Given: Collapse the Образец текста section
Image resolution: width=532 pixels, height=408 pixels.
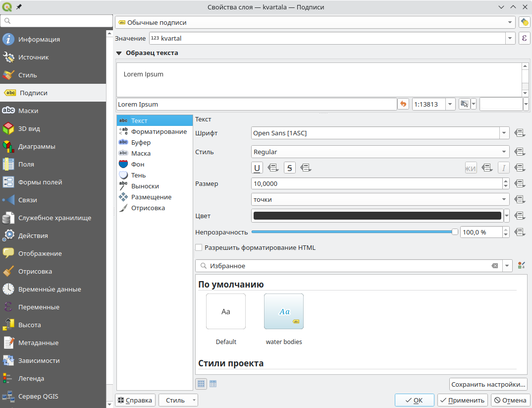Looking at the screenshot, I should point(119,53).
